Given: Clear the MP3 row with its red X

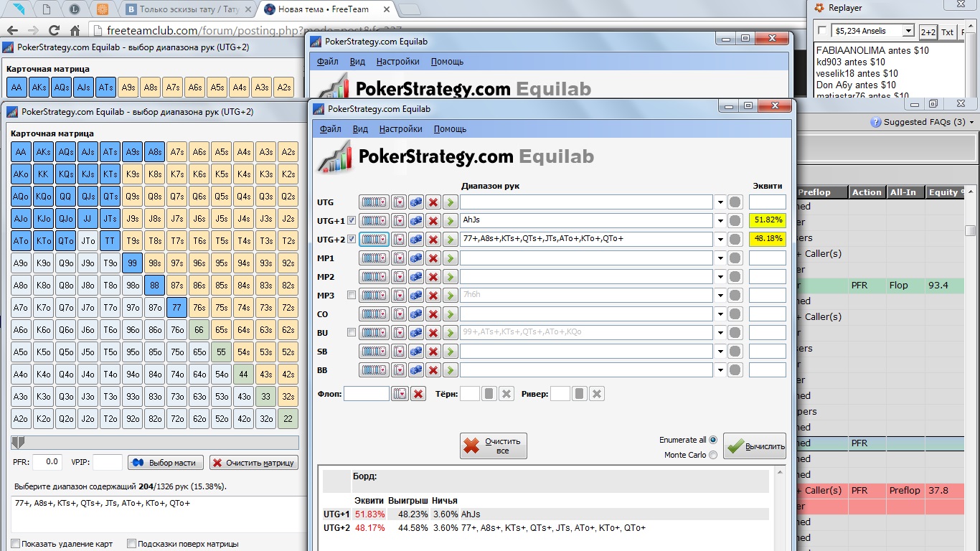Looking at the screenshot, I should tap(433, 296).
